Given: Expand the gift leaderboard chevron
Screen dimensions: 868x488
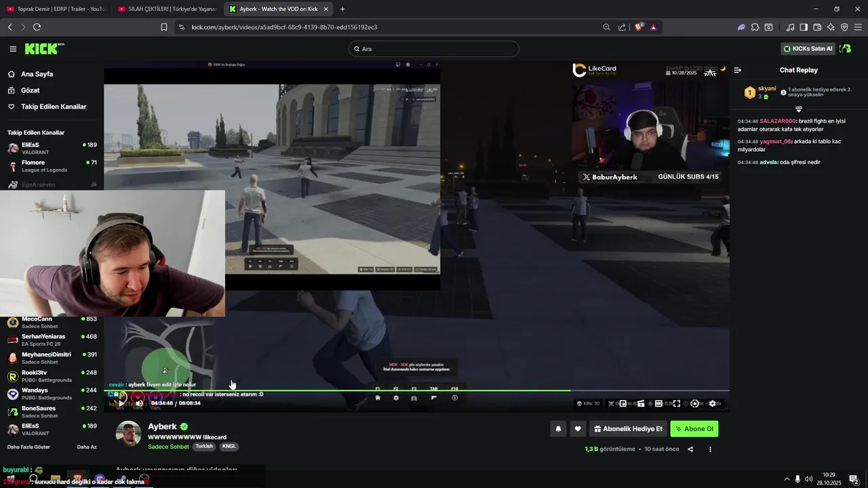Looking at the screenshot, I should (799, 109).
